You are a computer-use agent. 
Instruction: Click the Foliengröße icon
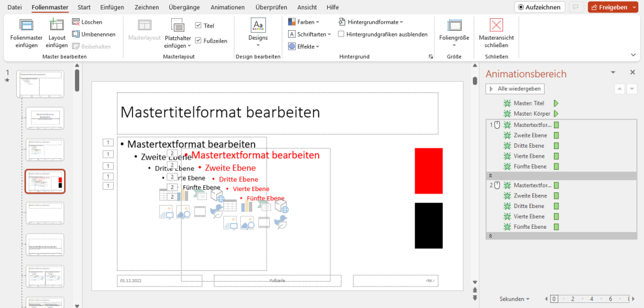point(454,26)
